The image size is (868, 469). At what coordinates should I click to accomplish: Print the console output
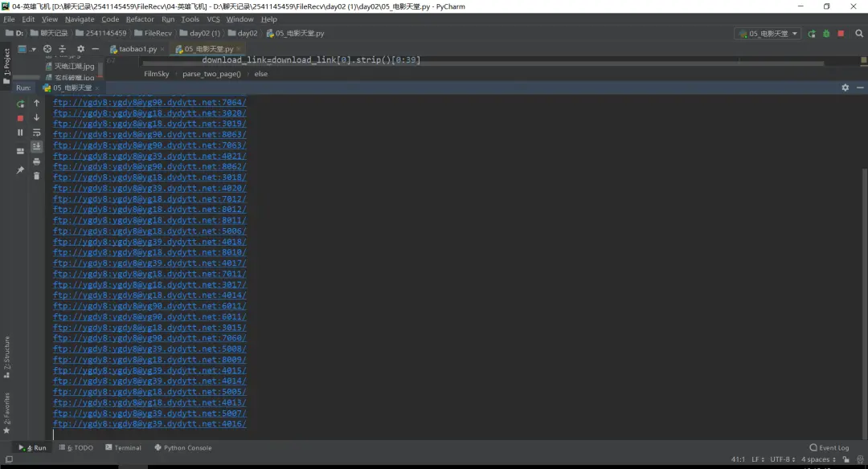(x=36, y=161)
